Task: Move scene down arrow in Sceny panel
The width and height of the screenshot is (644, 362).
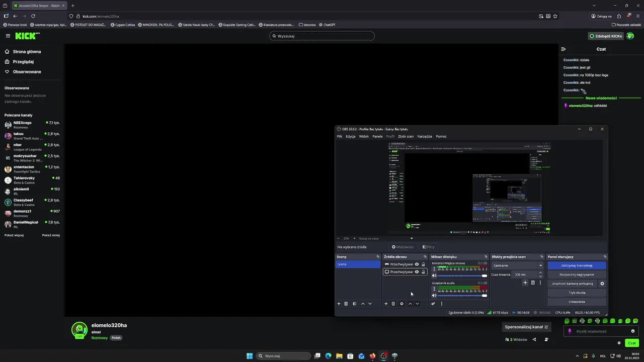Action: pyautogui.click(x=370, y=304)
